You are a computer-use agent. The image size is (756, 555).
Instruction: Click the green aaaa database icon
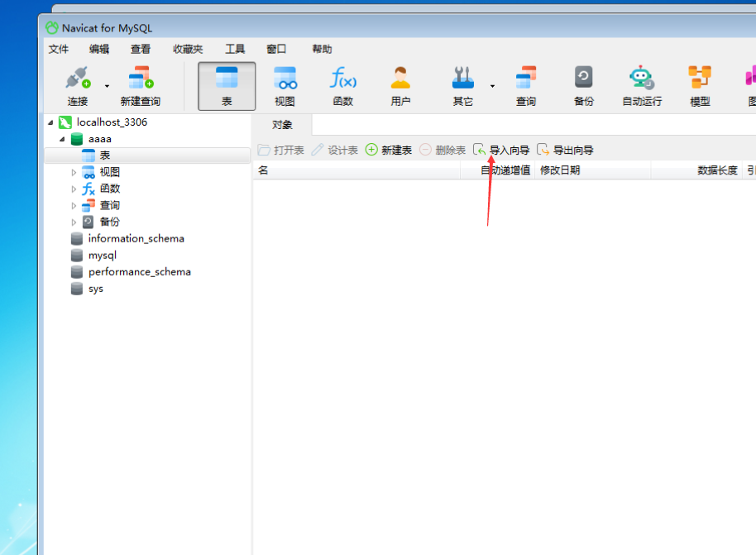tap(77, 139)
